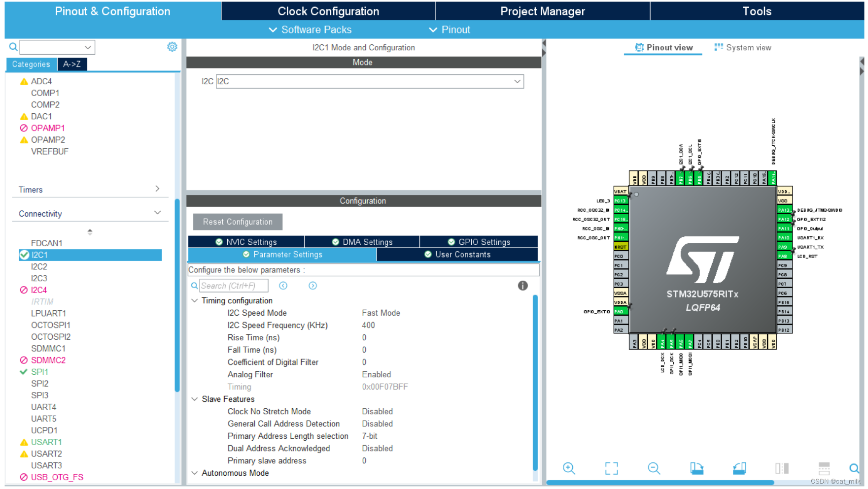Select the I2C2 peripheral
This screenshot has height=489, width=868.
click(39, 266)
